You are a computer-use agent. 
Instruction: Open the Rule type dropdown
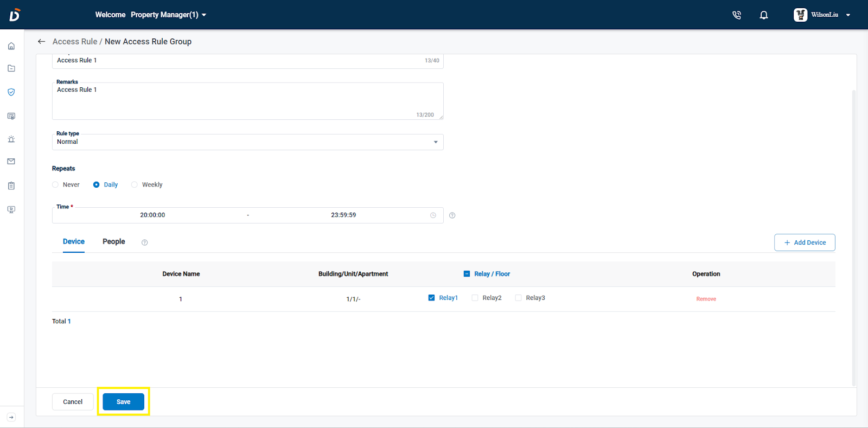[x=247, y=142]
